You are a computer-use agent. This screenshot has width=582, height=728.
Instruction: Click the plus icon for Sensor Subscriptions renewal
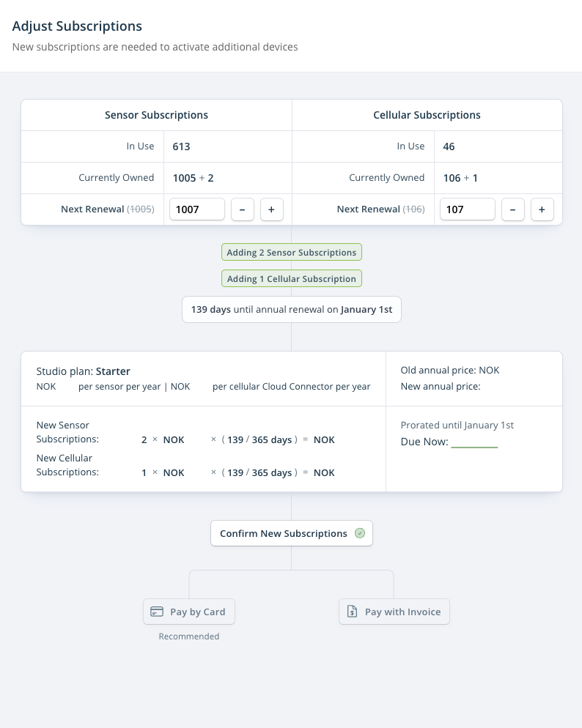[x=271, y=209]
